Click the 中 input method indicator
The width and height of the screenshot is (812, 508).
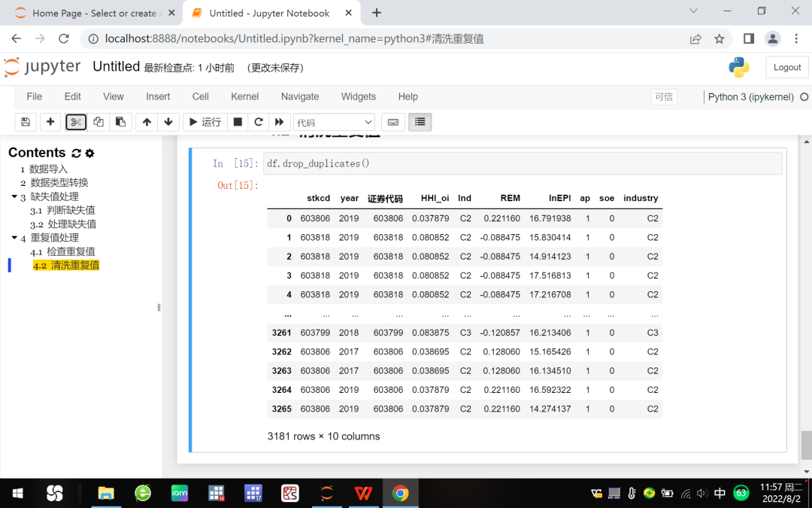(x=720, y=493)
